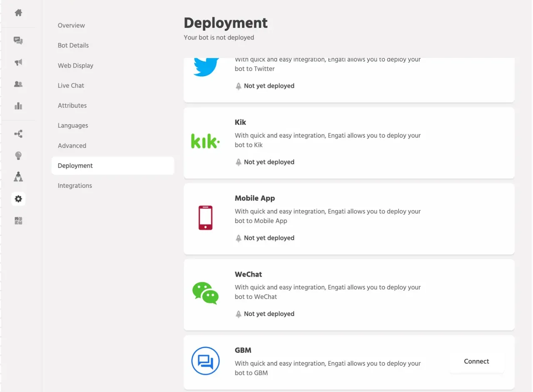Click the blue GBM chat icon
This screenshot has width=533, height=392.
[x=205, y=361]
